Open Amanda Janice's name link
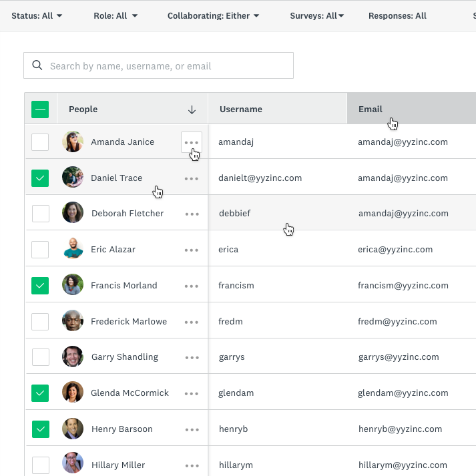This screenshot has height=476, width=476. point(123,142)
